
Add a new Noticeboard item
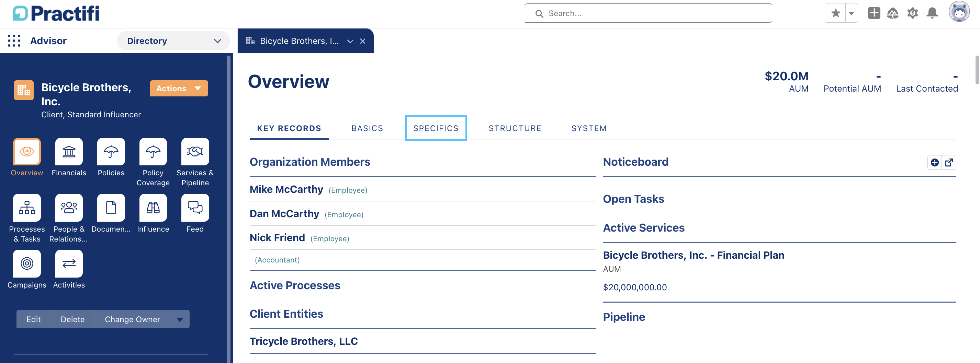pos(934,163)
